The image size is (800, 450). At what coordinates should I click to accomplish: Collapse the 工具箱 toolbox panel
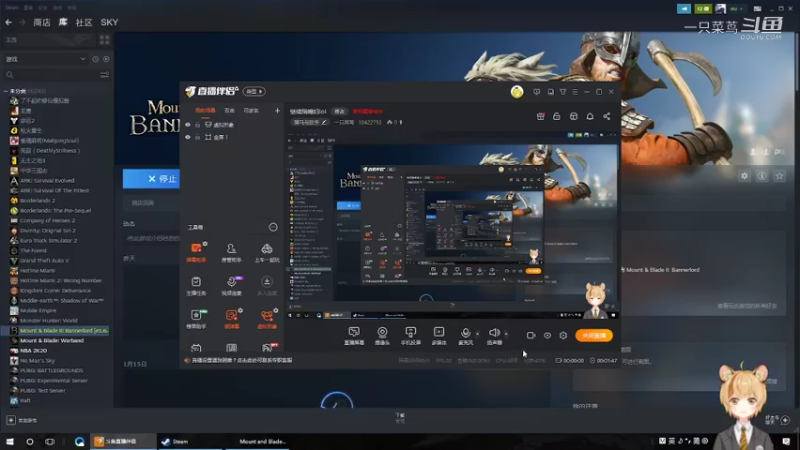click(x=273, y=227)
